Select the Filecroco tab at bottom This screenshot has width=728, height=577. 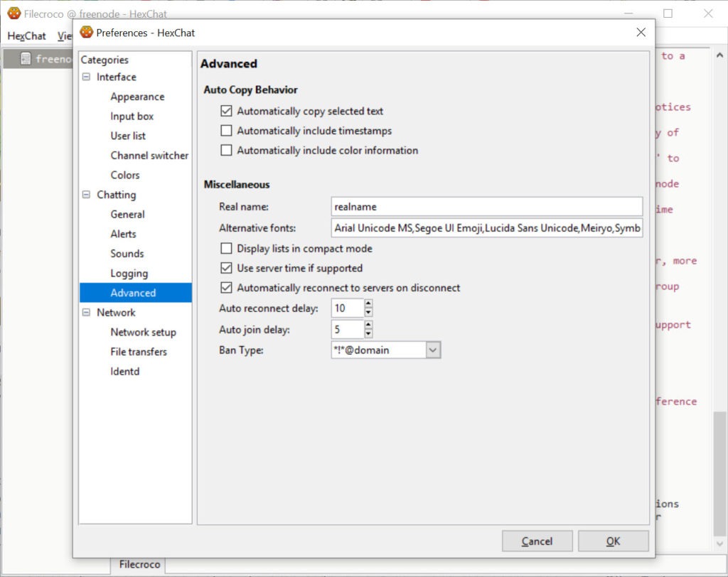point(139,564)
